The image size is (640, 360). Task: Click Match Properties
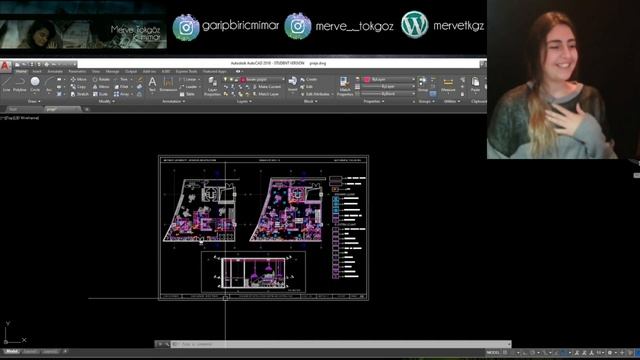[345, 87]
